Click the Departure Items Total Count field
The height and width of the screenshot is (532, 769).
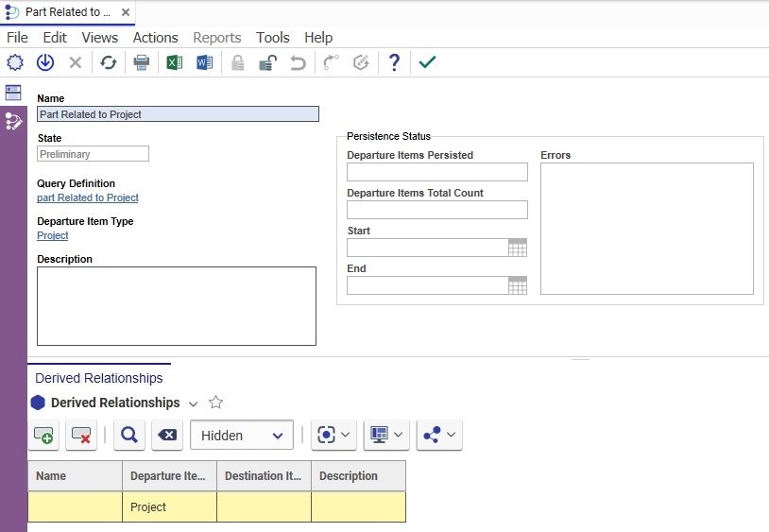pos(437,210)
